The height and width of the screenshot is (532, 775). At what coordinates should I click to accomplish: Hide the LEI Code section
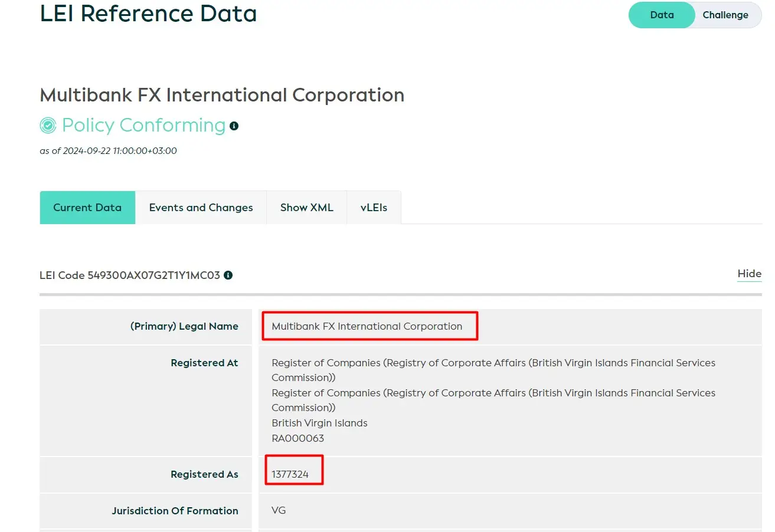pyautogui.click(x=749, y=274)
